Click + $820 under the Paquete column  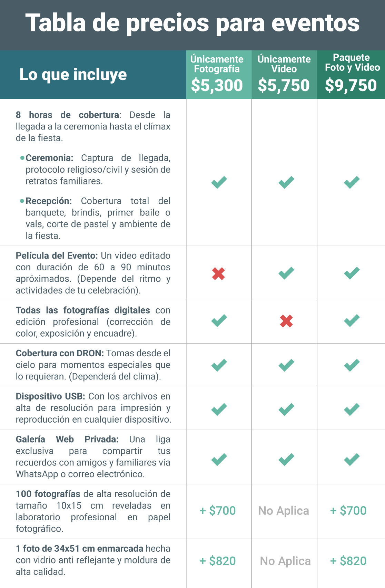click(x=348, y=561)
